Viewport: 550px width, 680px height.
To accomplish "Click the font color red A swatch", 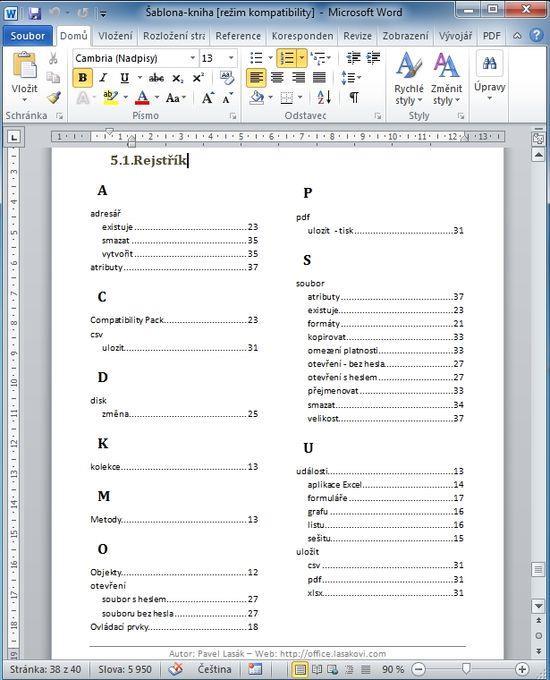I will [x=142, y=98].
